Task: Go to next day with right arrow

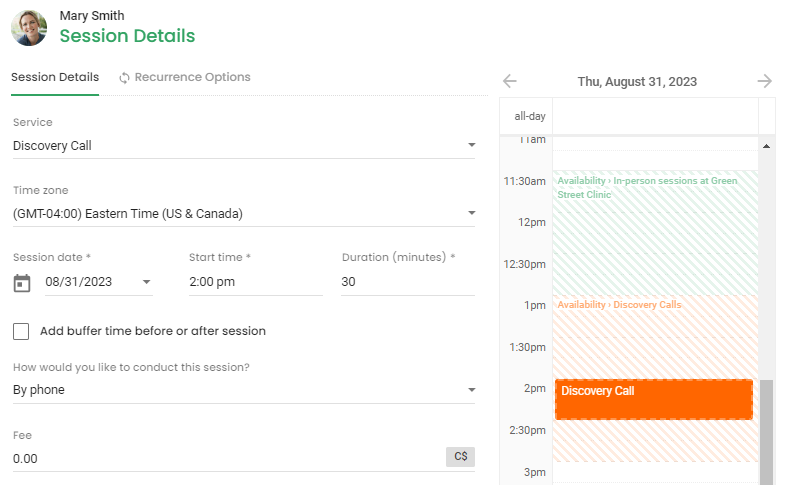Action: click(x=764, y=81)
